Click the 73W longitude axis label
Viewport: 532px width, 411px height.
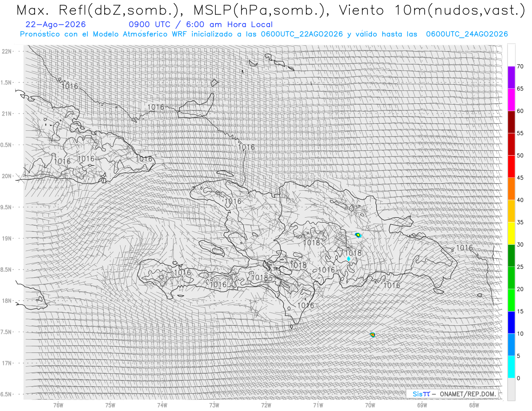click(214, 405)
